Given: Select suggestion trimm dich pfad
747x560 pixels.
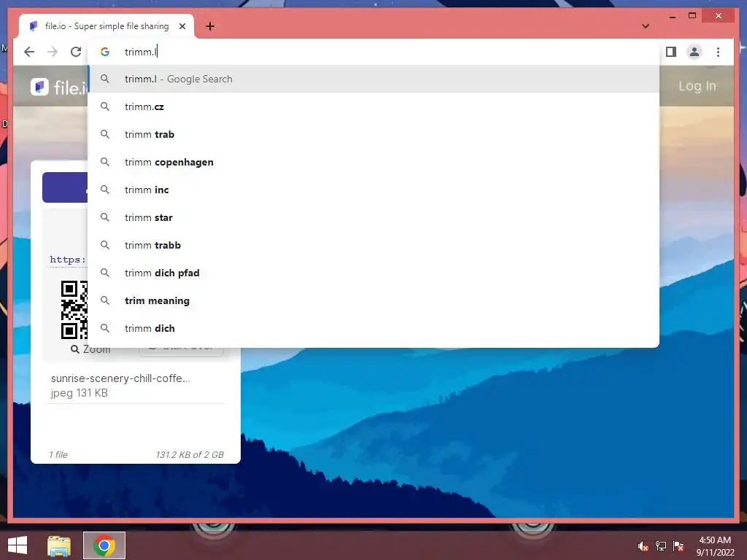Looking at the screenshot, I should pos(374,273).
